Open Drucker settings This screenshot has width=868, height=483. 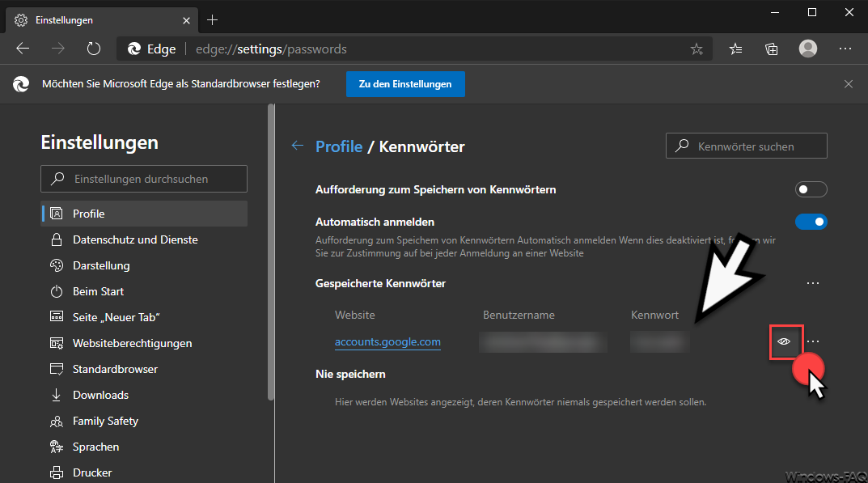tap(144, 472)
